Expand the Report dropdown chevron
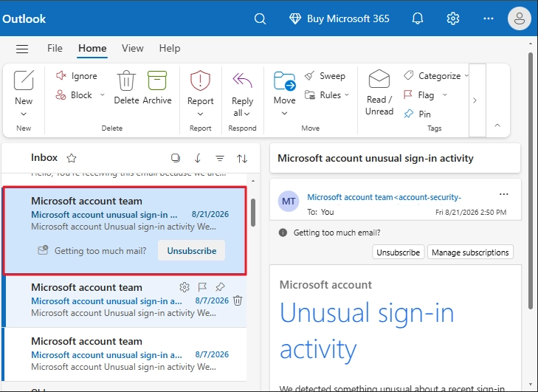The image size is (538, 392). [201, 114]
